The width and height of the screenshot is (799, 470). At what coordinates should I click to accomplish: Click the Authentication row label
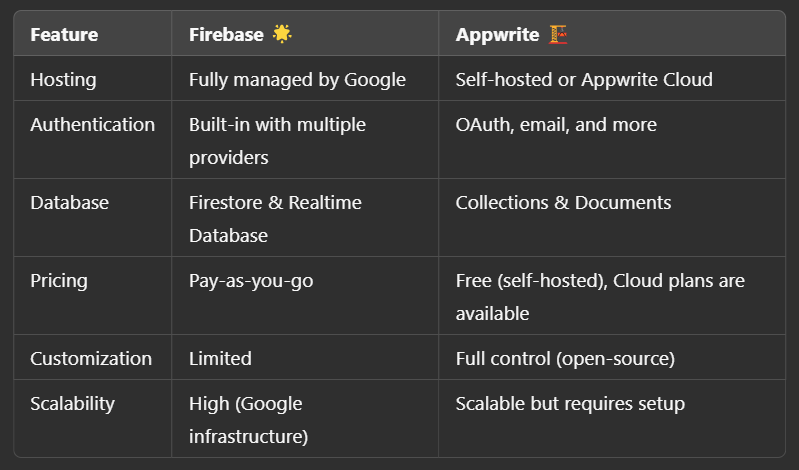click(92, 125)
